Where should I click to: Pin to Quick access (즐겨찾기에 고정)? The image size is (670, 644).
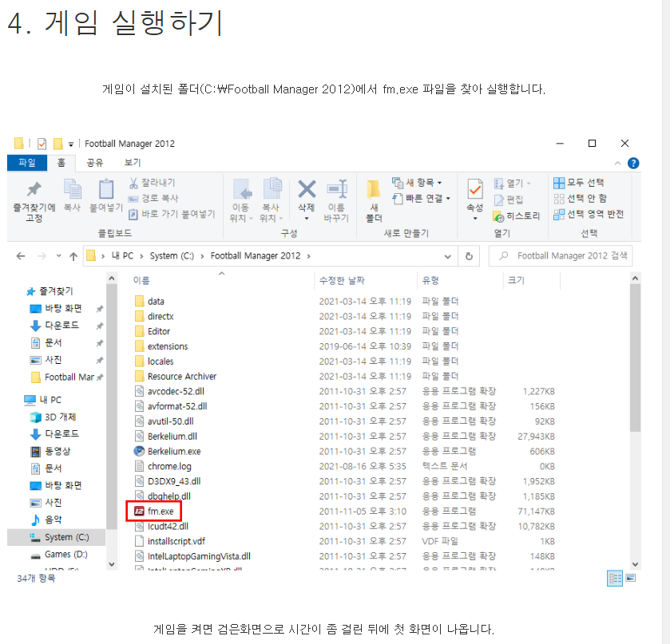34,201
